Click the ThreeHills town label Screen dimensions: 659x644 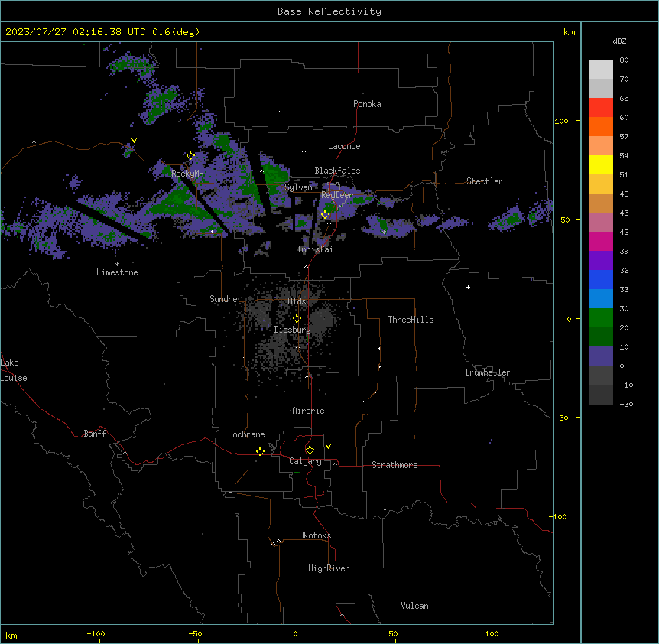[411, 320]
